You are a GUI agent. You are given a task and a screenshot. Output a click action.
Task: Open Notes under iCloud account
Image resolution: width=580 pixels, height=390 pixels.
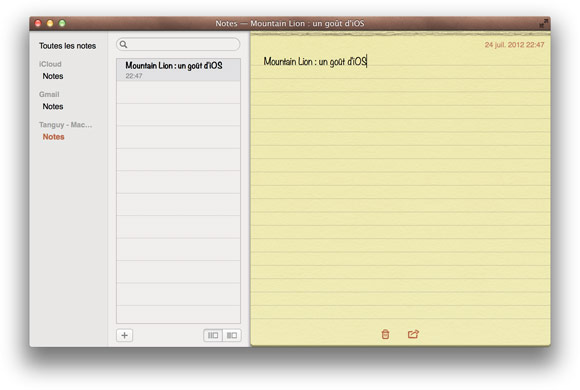(53, 76)
